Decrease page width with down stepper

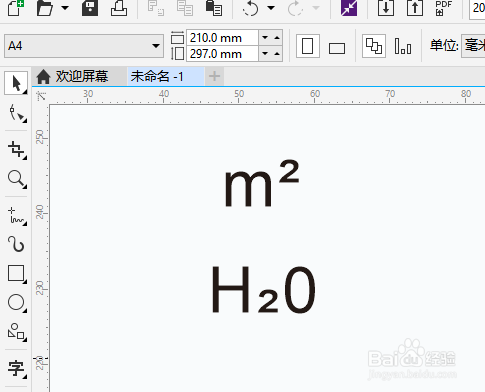click(x=265, y=38)
